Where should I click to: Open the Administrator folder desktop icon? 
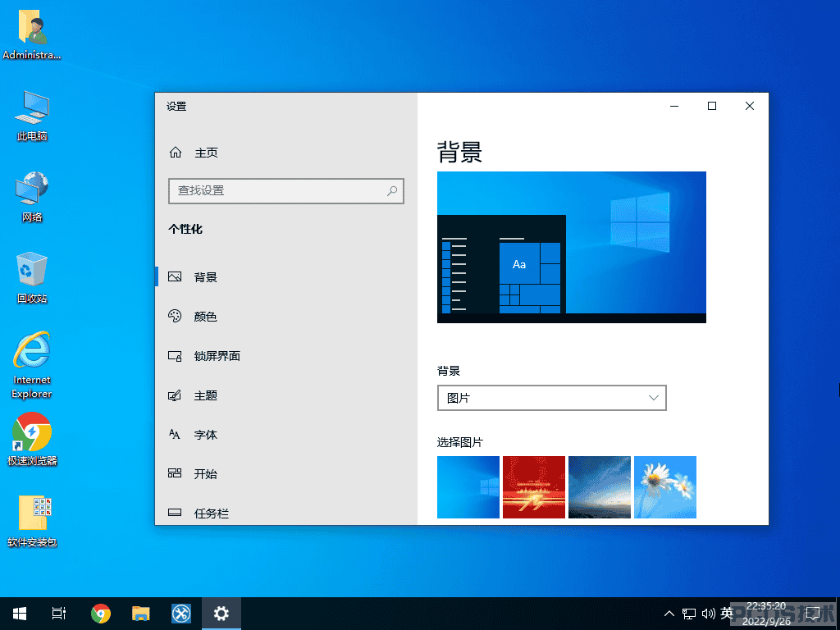(32, 36)
